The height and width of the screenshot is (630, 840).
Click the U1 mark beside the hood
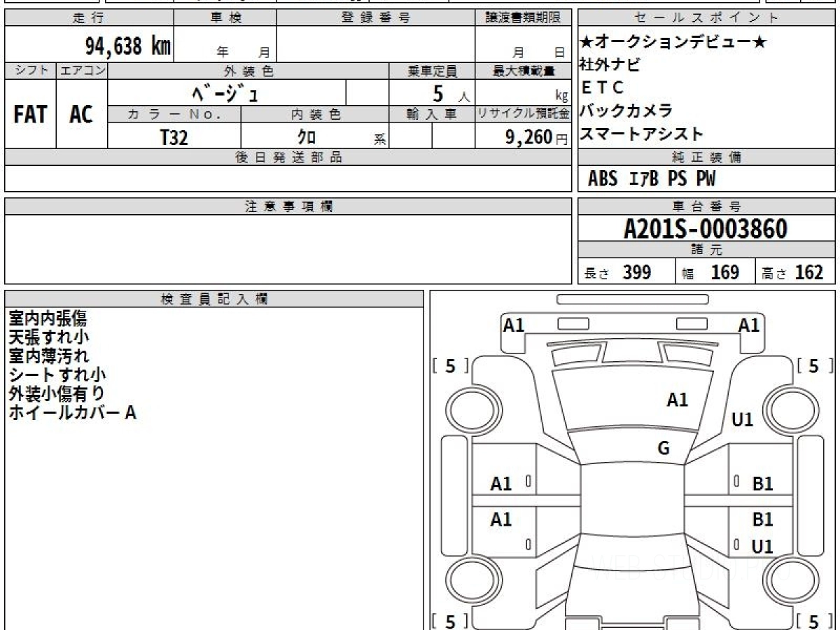click(742, 420)
